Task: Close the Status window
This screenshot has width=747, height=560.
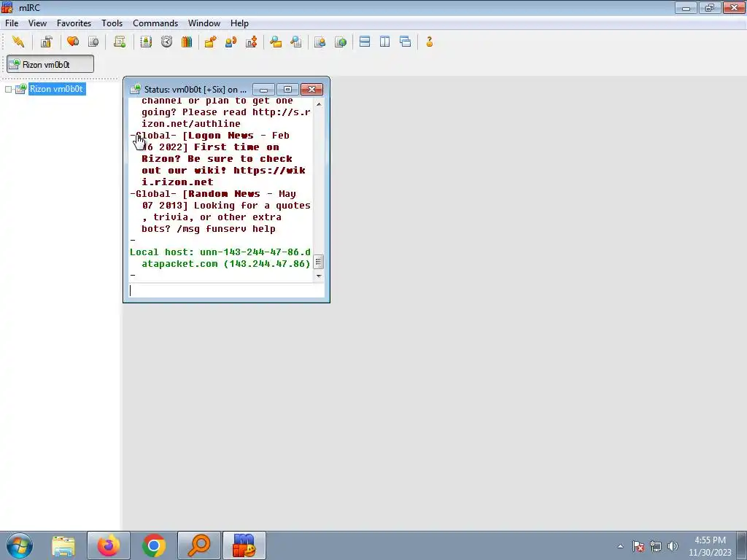Action: tap(311, 90)
